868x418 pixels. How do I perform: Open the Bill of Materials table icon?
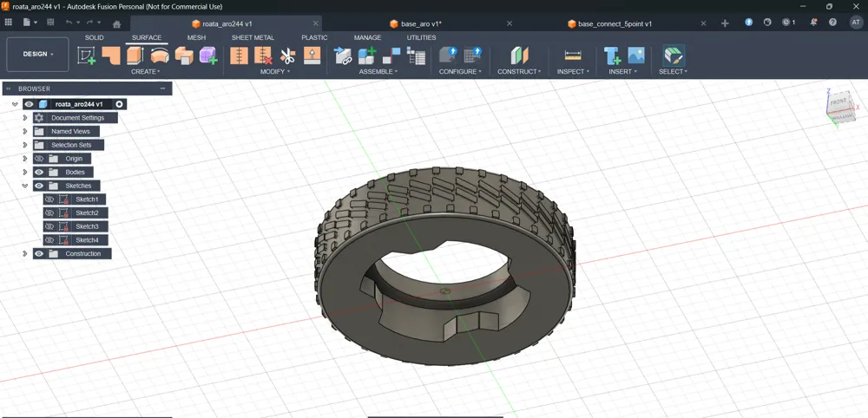[416, 56]
